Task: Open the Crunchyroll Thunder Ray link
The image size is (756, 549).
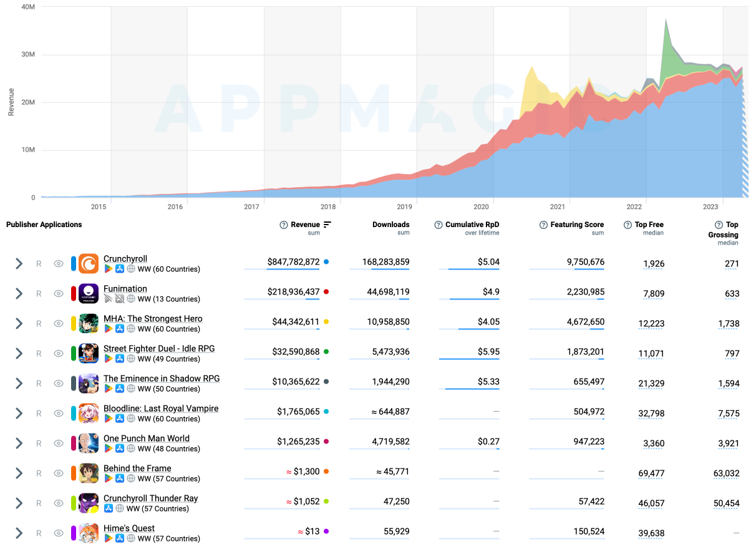Action: point(150,498)
